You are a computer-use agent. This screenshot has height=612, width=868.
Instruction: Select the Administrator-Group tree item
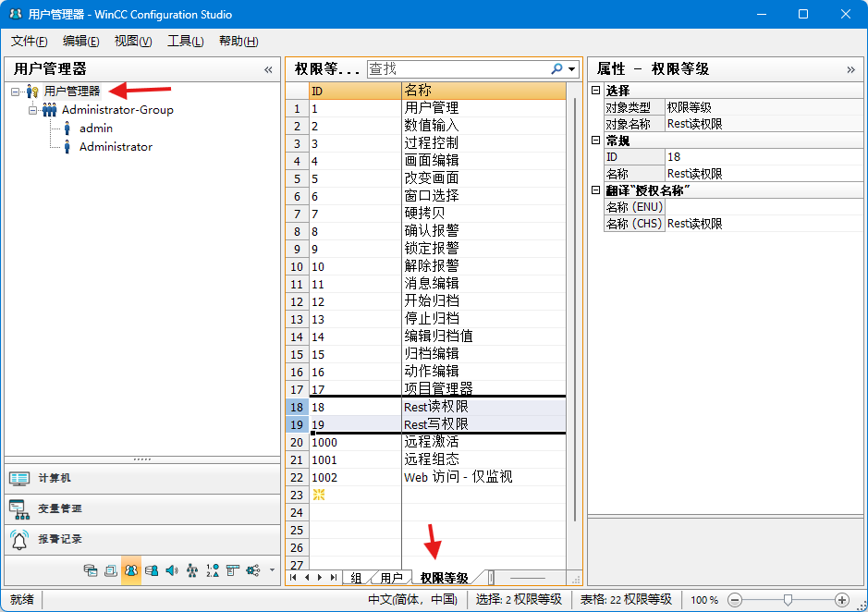[117, 110]
